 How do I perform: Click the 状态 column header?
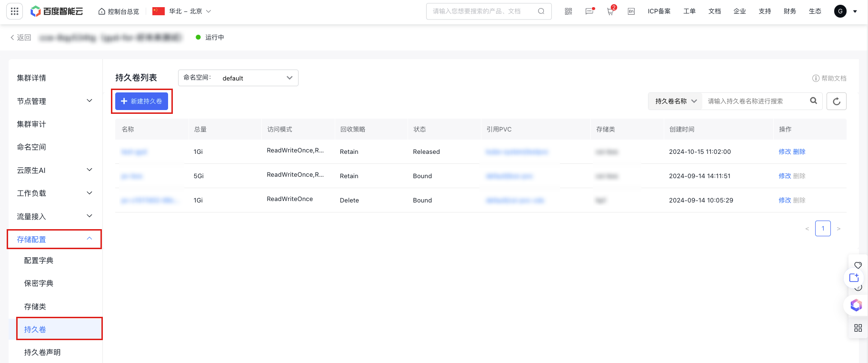pos(419,129)
